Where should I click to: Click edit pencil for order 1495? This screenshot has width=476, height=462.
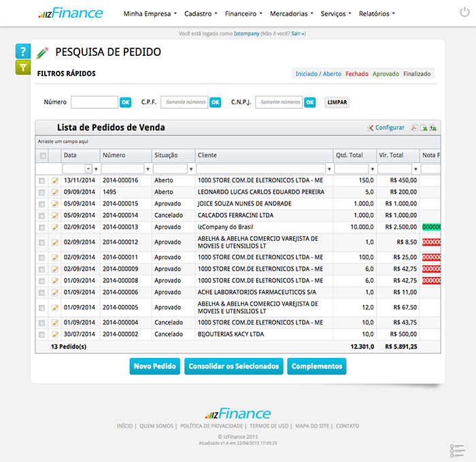[x=55, y=192]
